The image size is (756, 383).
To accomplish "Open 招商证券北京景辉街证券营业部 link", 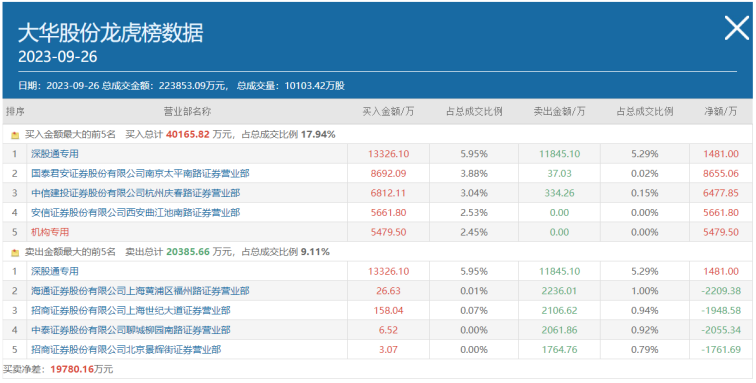I will pyautogui.click(x=126, y=349).
